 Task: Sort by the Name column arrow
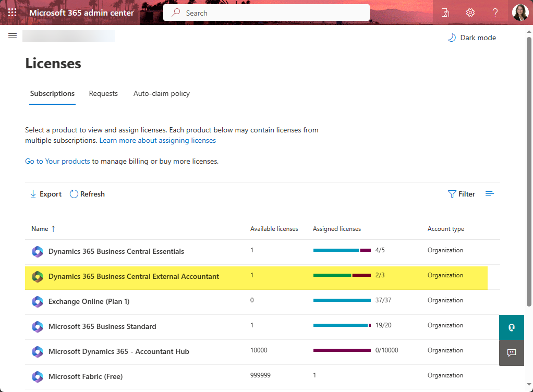pyautogui.click(x=53, y=229)
